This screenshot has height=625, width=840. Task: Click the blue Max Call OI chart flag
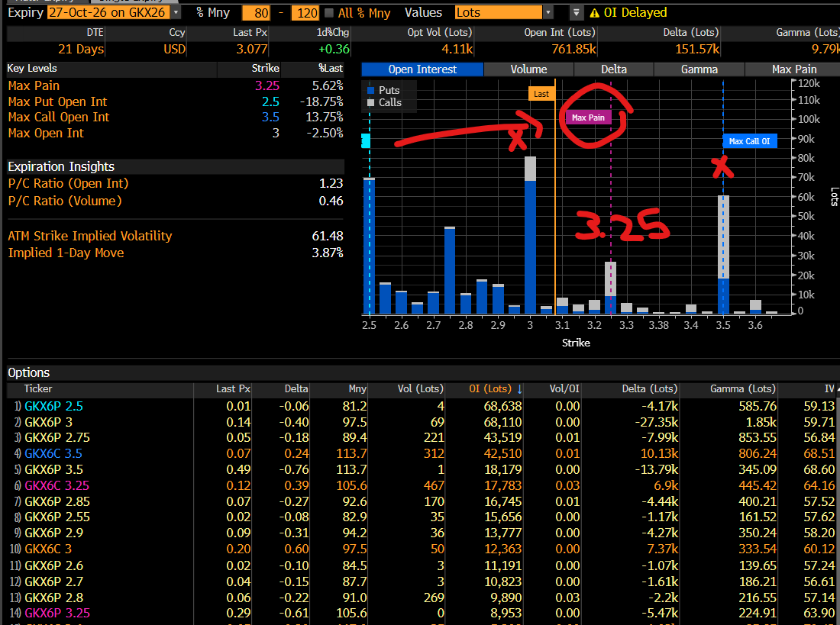749,141
